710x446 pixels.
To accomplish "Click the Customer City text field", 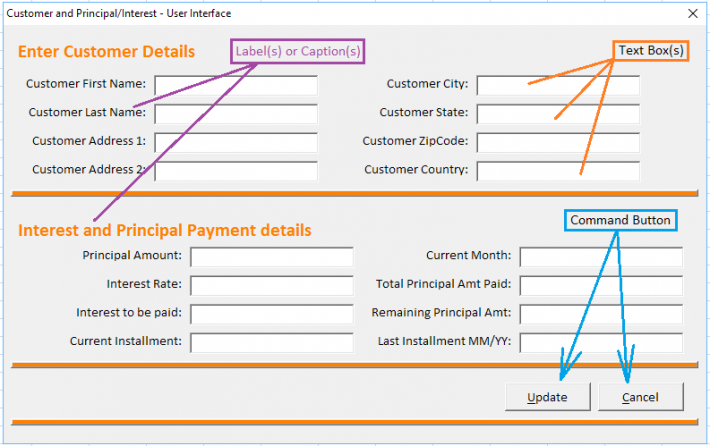I will click(558, 84).
